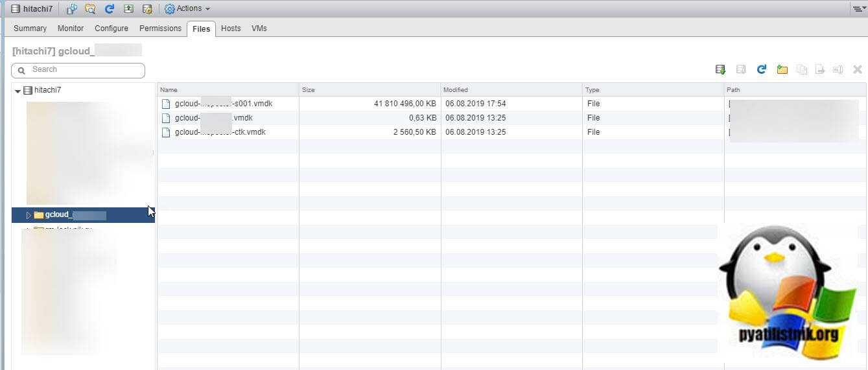The image size is (868, 370).
Task: Collapse the hitachi7 tree node
Action: (18, 91)
